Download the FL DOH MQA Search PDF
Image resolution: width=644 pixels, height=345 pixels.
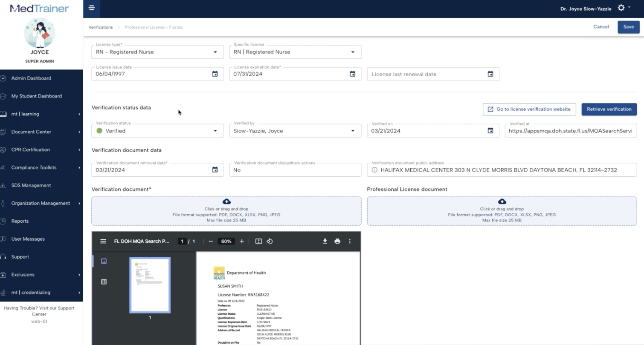click(325, 241)
